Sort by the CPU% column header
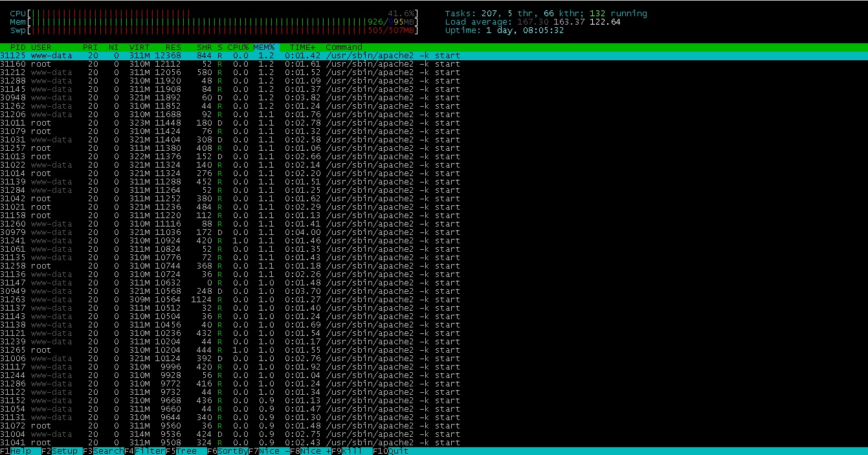The image size is (868, 455). tap(238, 47)
